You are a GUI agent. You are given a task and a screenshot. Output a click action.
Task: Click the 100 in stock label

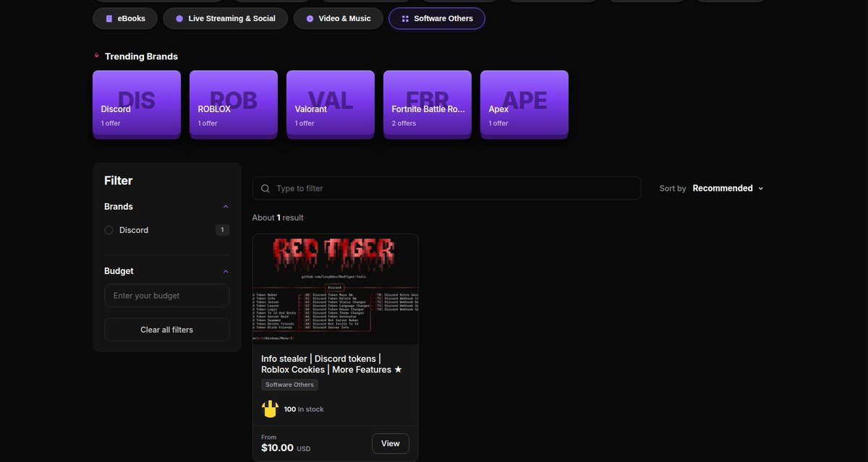tap(304, 409)
